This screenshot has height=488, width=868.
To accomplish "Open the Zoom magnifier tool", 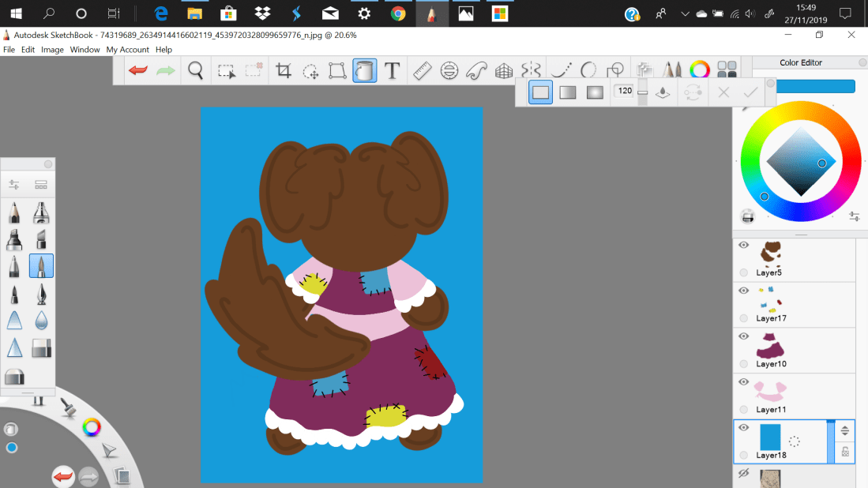I will pos(196,71).
